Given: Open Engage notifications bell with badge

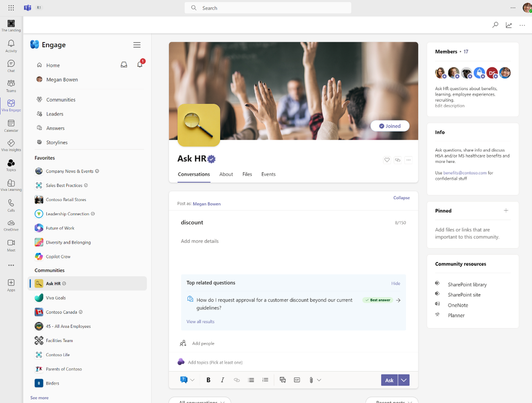Looking at the screenshot, I should [x=140, y=64].
